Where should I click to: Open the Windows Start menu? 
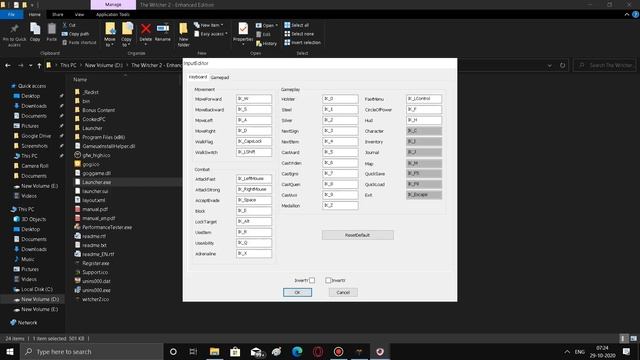tap(10, 351)
